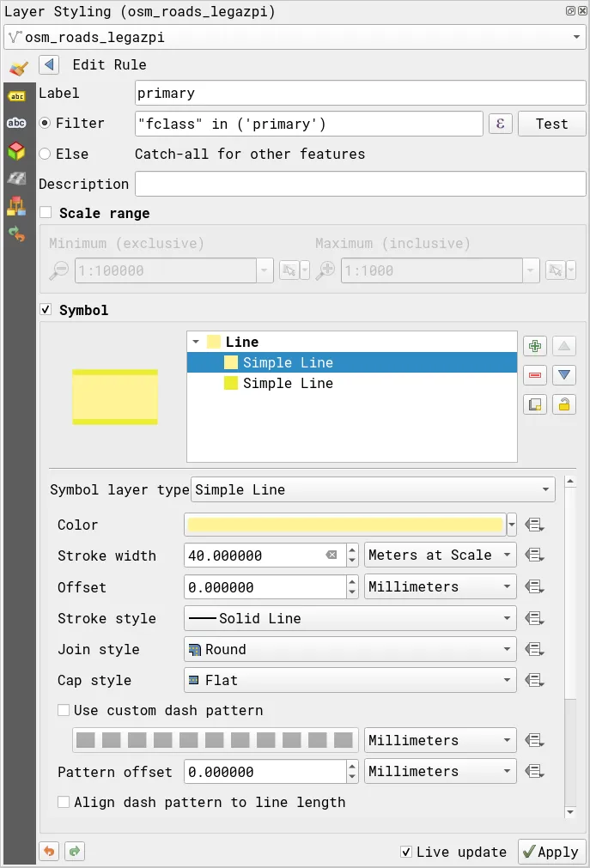Go back using the blue arrow button
Viewport: 590px width, 868px height.
pos(49,65)
